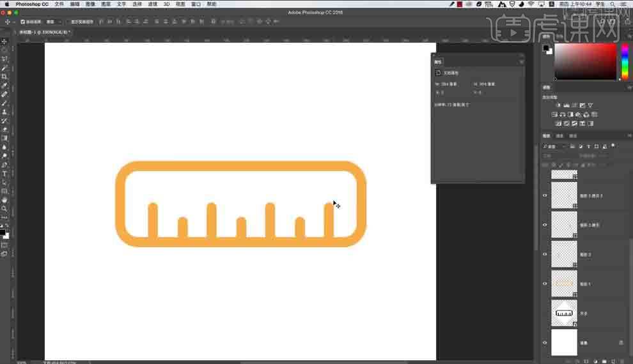Add Hue/Saturation adjustment icon
633x364 pixels.
(x=554, y=114)
